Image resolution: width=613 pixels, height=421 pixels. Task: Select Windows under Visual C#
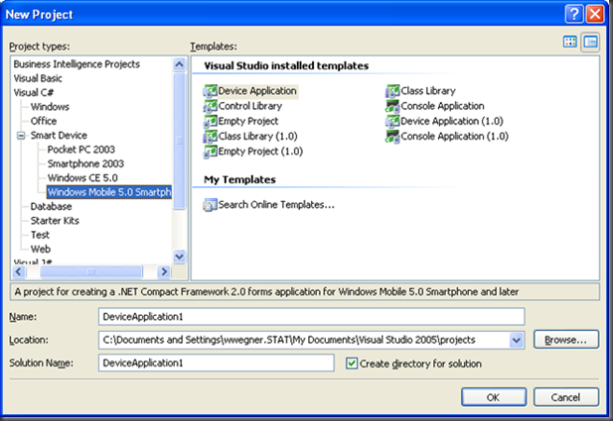click(50, 107)
